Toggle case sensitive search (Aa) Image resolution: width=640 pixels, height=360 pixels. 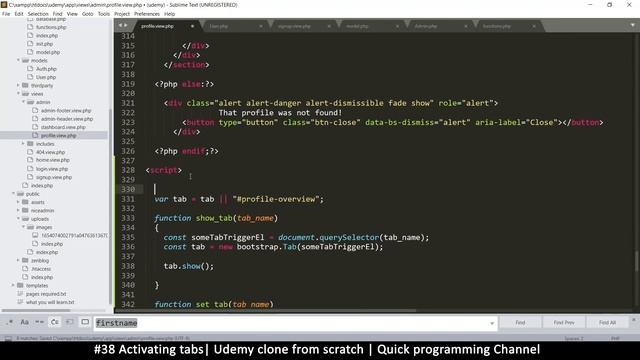24,322
